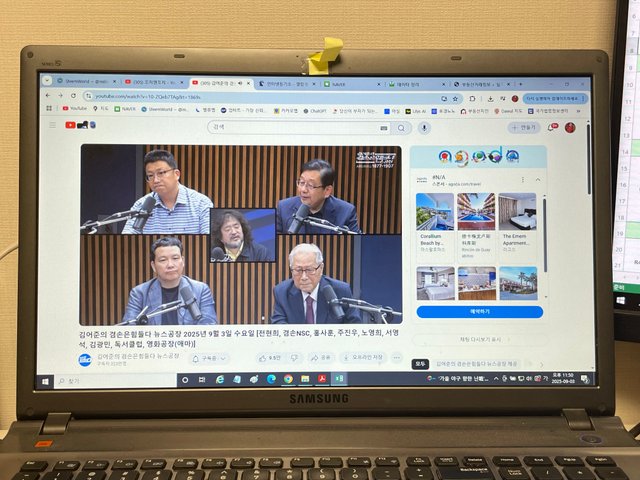The width and height of the screenshot is (640, 480).
Task: Switch to the second YouTube (305) tab
Action: point(222,83)
